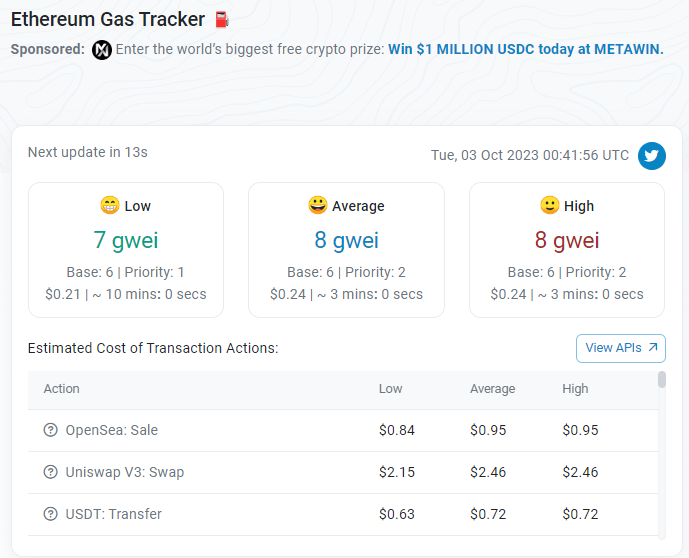Click the Low card heading
The width and height of the screenshot is (689, 558).
point(138,206)
